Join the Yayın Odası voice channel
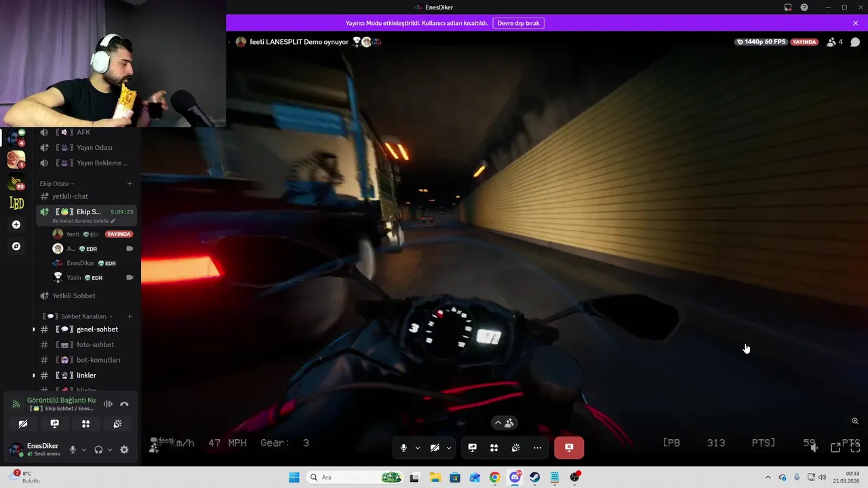 click(87, 148)
